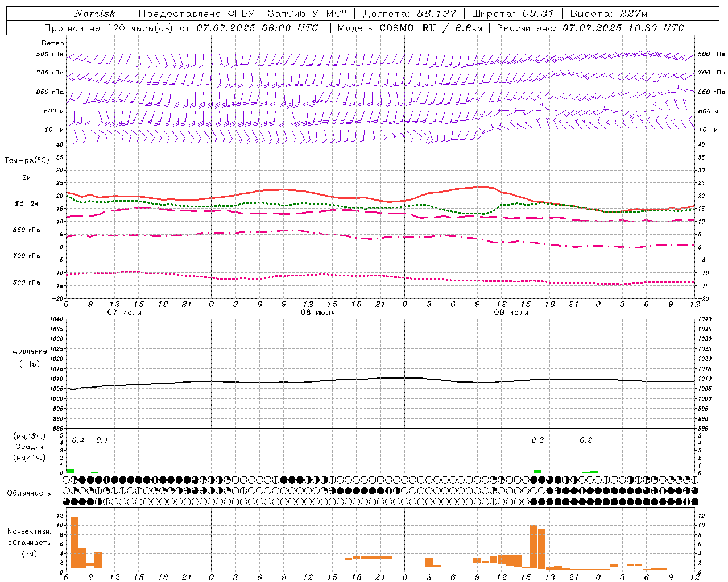Viewport: 728px width, 582px height.
Task: Select 'Прогноз на 120 часа(ов)' forecast text
Action: click(109, 28)
